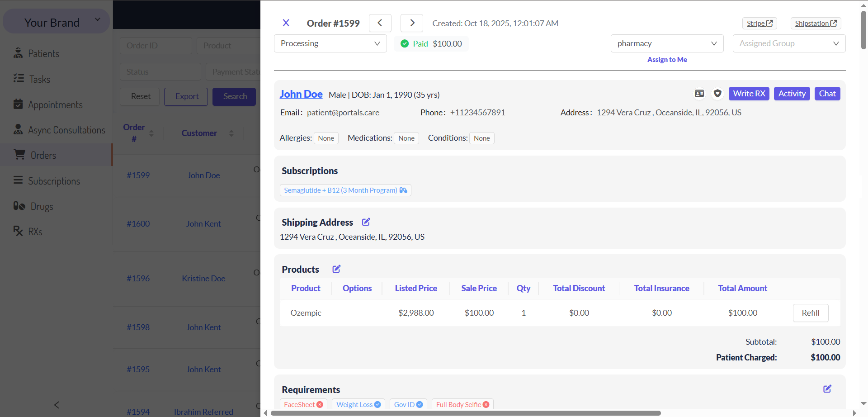Screen dimensions: 868x417
Task: Open the Your Brand selector
Action: click(57, 22)
